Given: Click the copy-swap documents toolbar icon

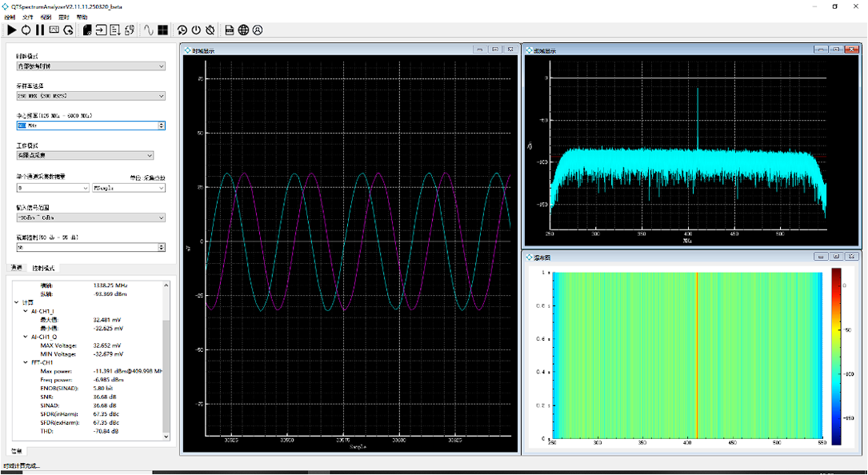Looking at the screenshot, I should (x=130, y=30).
